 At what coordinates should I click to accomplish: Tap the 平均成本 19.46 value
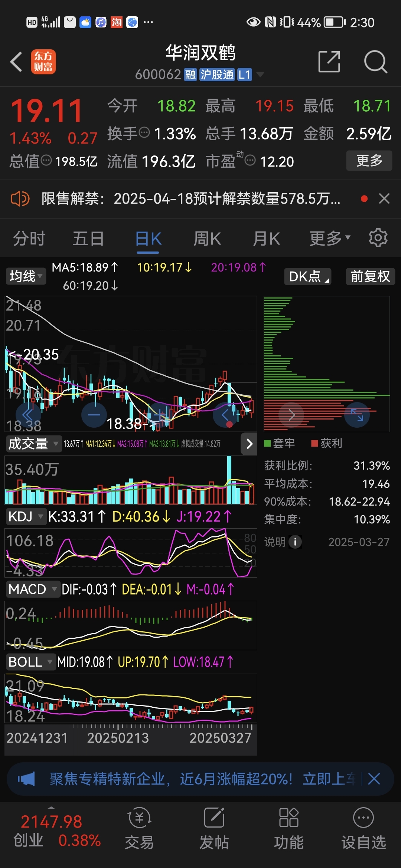click(376, 484)
